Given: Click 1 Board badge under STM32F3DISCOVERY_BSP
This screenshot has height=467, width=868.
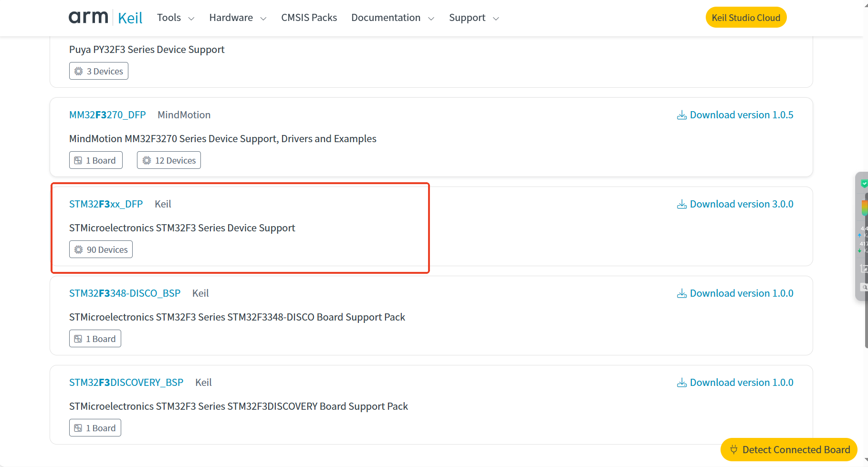Looking at the screenshot, I should [95, 428].
